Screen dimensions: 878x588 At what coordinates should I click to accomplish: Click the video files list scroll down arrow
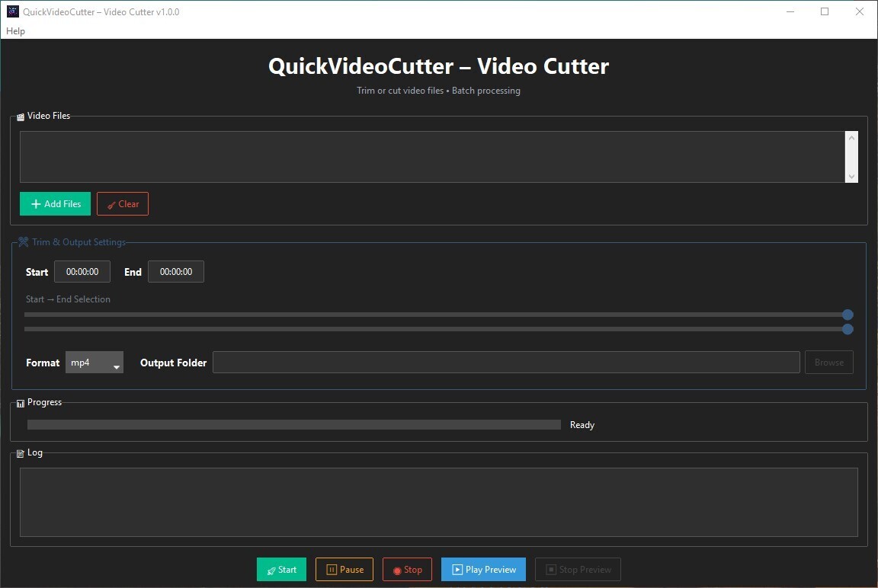tap(851, 176)
